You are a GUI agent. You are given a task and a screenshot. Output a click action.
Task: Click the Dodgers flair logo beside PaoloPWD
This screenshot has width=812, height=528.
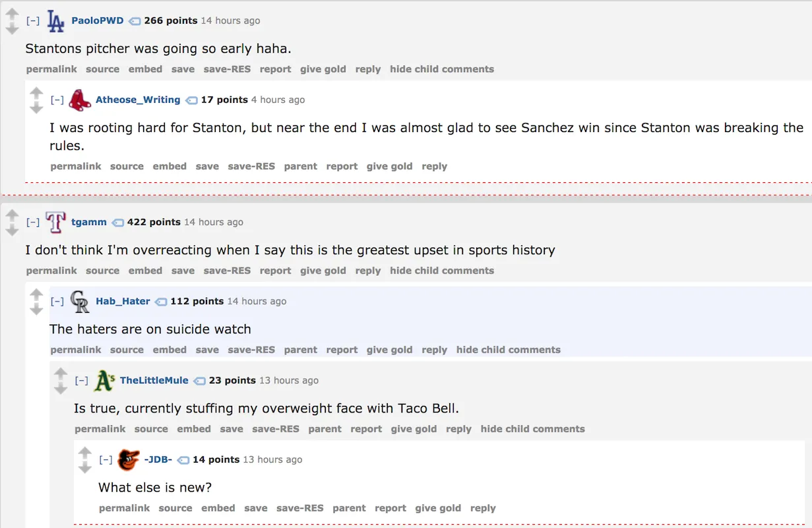tap(56, 21)
